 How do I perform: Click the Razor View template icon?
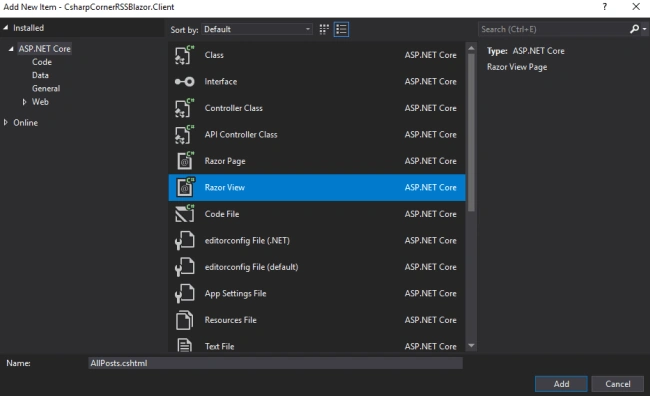[184, 187]
